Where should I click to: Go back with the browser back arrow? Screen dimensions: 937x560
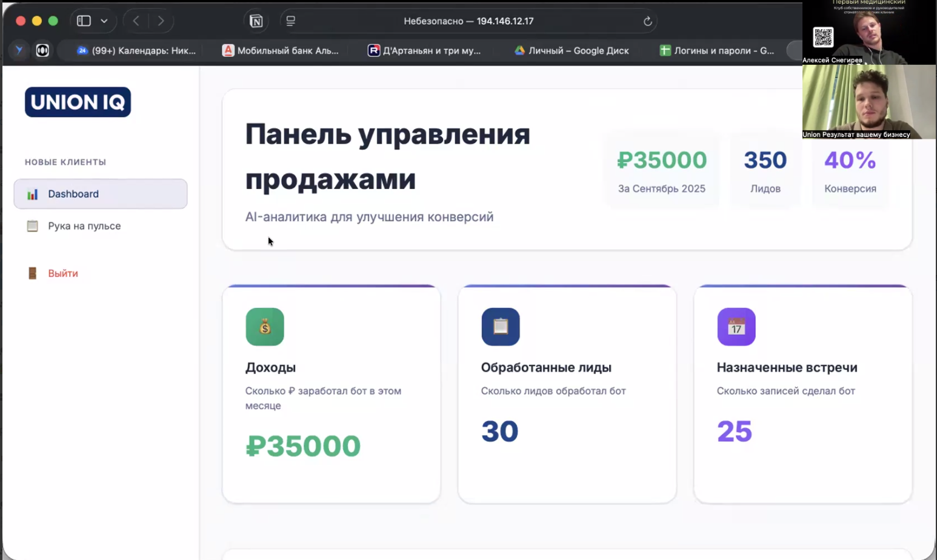pos(136,21)
